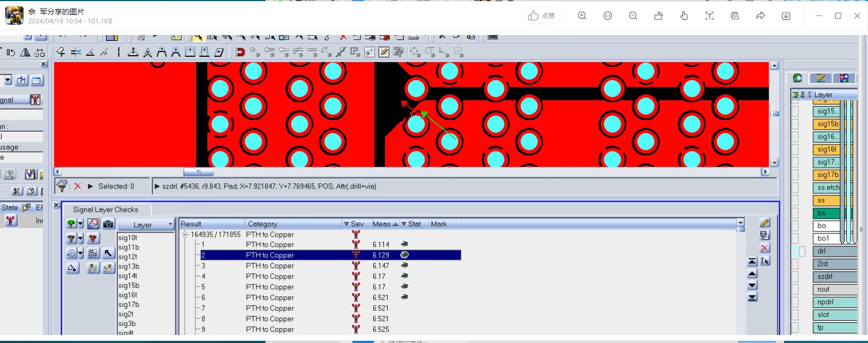The image size is (868, 343).
Task: Click the red magnet snap icon
Action: 240,52
